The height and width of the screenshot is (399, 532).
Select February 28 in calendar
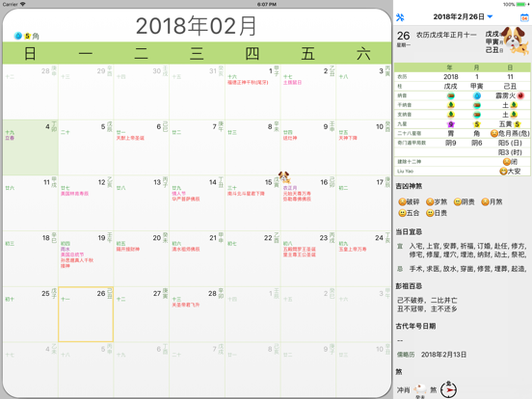[197, 314]
